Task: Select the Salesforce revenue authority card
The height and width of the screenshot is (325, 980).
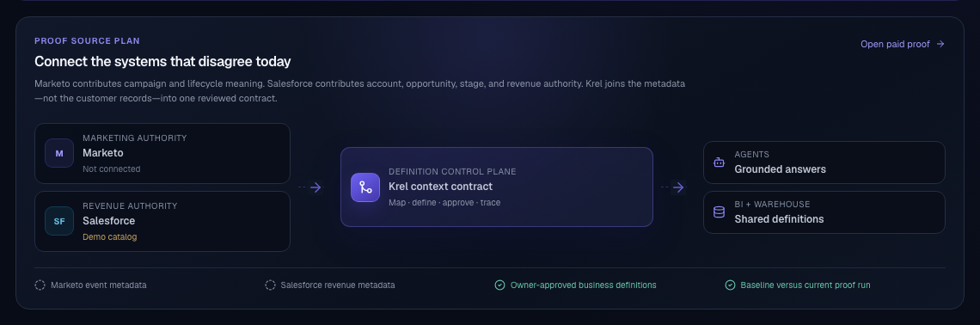Action: coord(162,221)
